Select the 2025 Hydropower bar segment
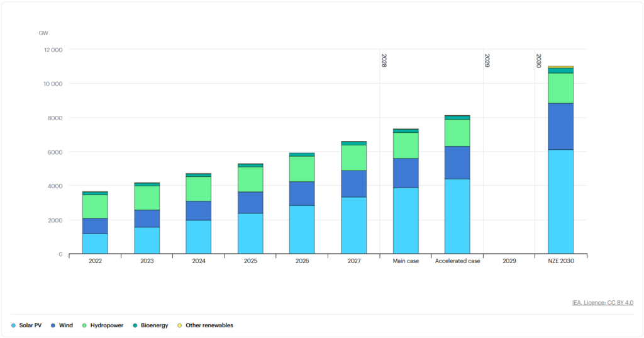 tap(250, 179)
